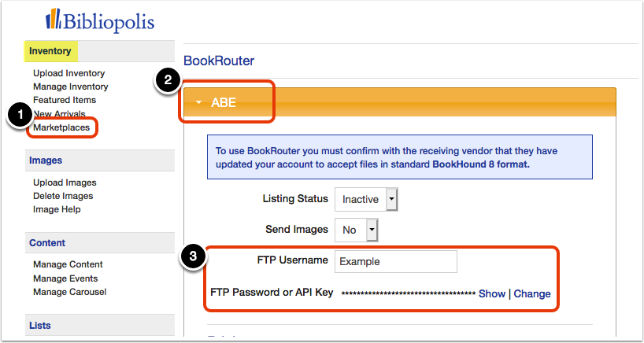This screenshot has height=343, width=644.
Task: Collapse the ABE section triangle
Action: click(199, 102)
